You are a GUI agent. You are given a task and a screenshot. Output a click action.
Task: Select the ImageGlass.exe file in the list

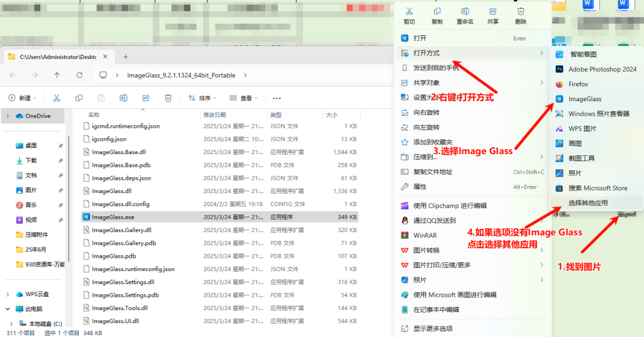coord(113,217)
